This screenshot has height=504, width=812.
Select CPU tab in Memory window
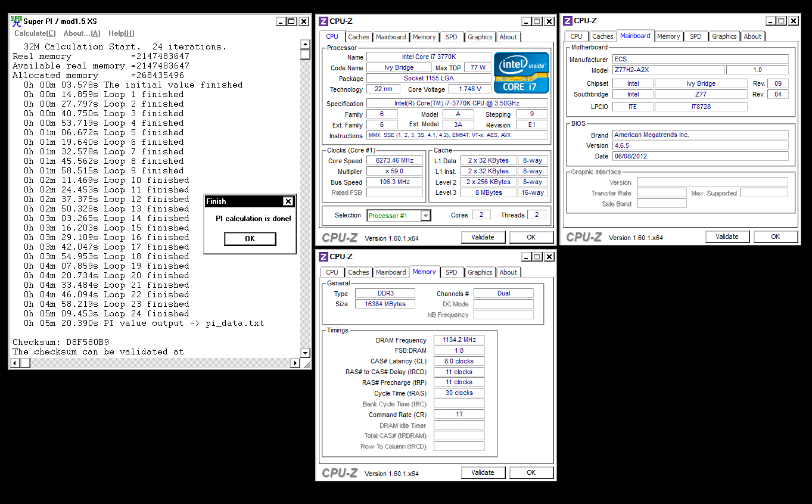(x=332, y=272)
